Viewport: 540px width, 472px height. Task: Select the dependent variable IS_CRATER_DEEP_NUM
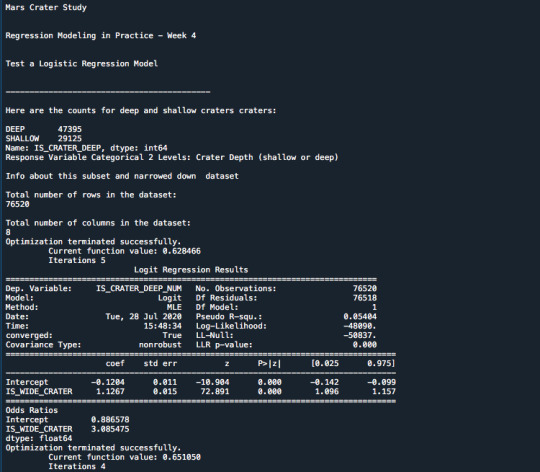(x=139, y=289)
